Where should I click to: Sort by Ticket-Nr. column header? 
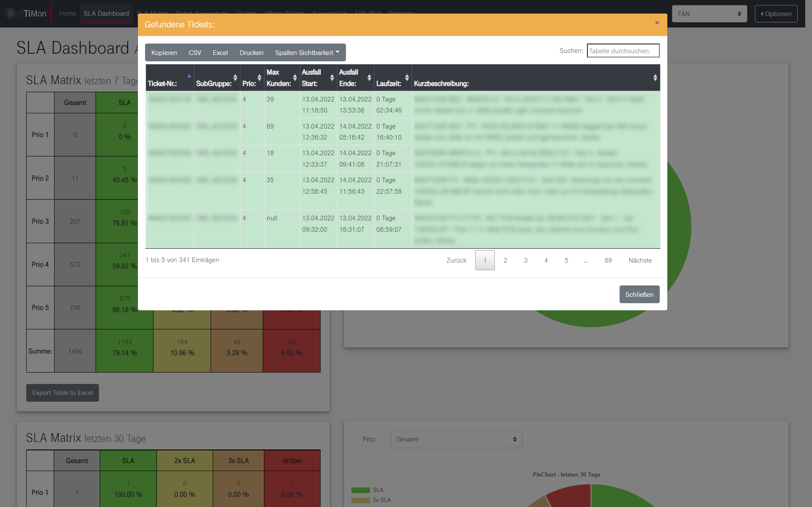(x=170, y=78)
